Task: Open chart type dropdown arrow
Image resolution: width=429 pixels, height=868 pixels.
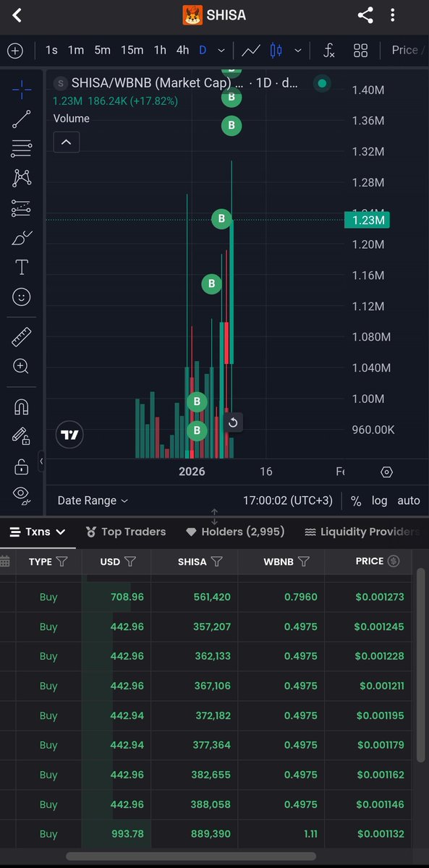Action: 297,51
